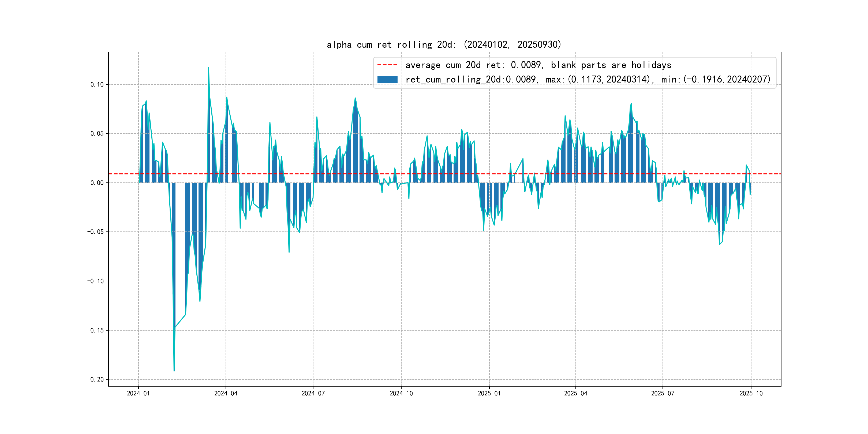Click the -0.05 y-axis tick label
868x434 pixels.
click(x=95, y=232)
